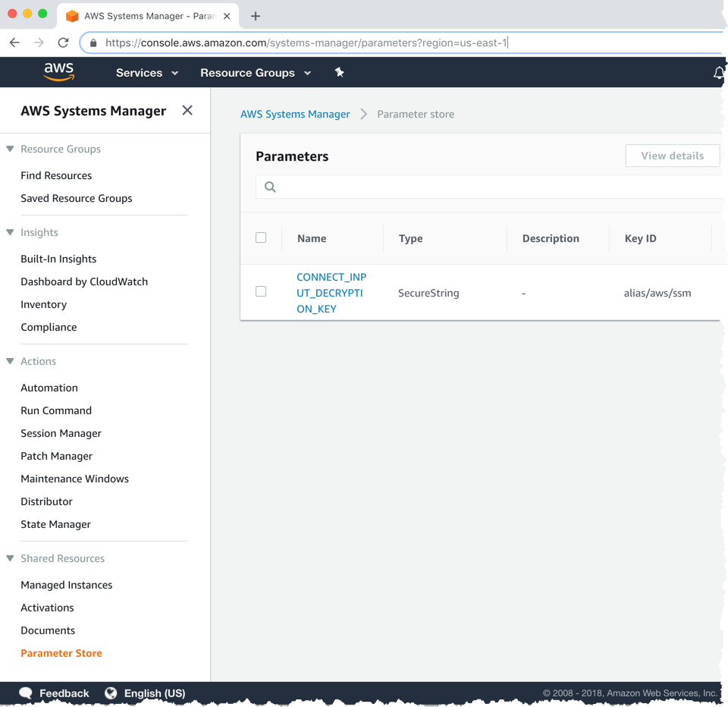
Task: Go to Automation
Action: click(49, 388)
